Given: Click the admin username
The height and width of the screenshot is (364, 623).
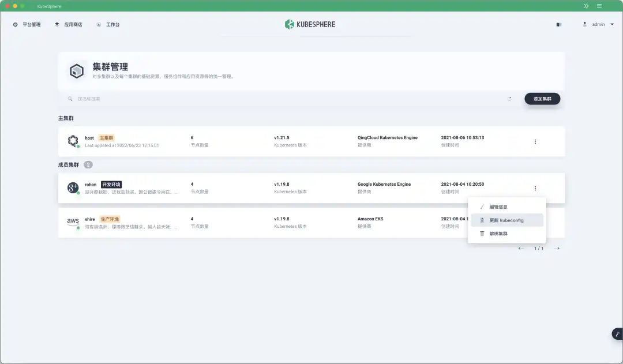Looking at the screenshot, I should coord(598,24).
